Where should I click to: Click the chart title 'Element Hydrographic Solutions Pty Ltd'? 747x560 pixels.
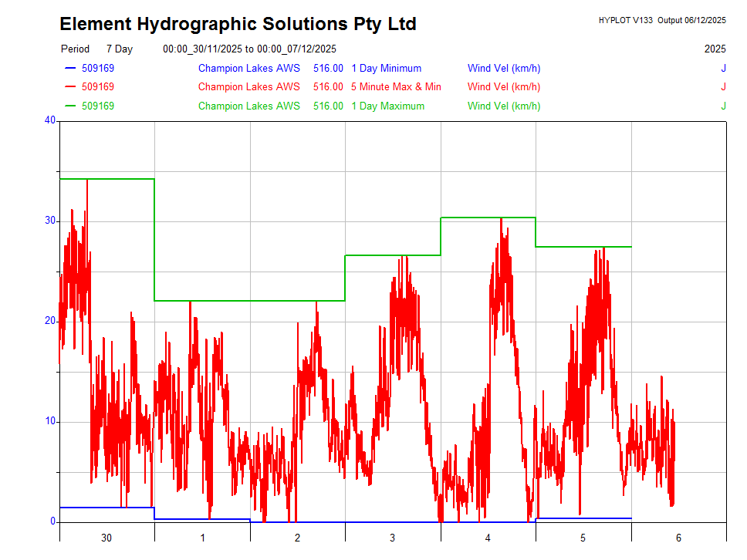[x=238, y=25]
